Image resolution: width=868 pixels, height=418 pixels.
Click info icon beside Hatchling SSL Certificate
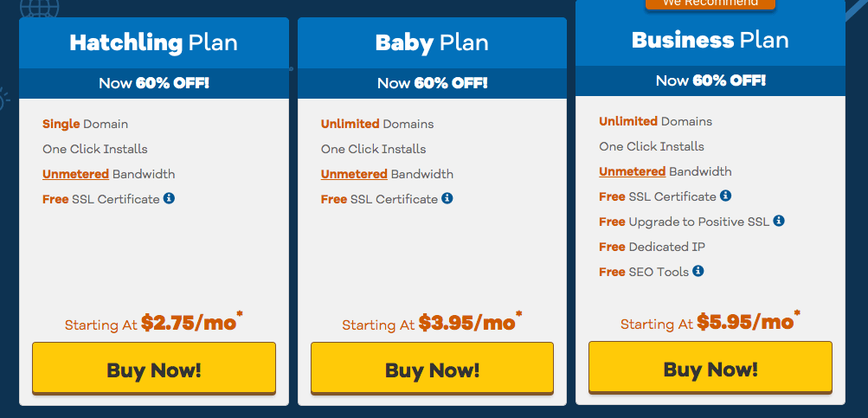[169, 198]
